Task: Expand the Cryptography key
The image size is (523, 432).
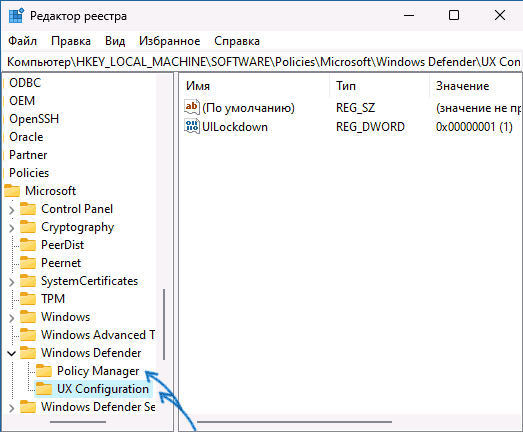Action: click(x=12, y=228)
